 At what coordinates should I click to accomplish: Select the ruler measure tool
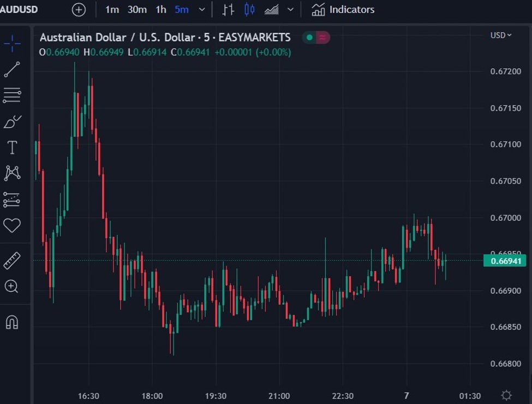(x=12, y=261)
